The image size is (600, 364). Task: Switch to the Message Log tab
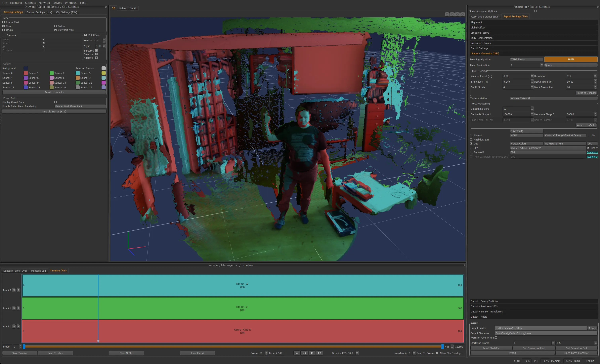tap(38, 271)
